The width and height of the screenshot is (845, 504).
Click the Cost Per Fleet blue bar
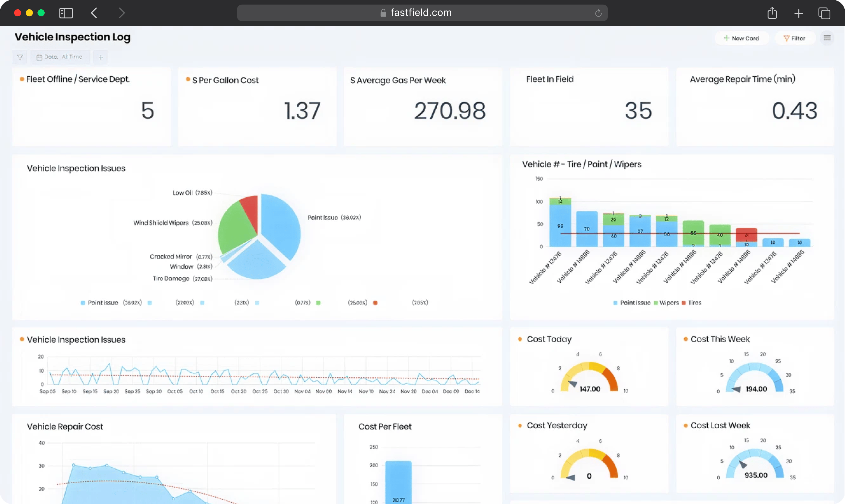point(398,482)
